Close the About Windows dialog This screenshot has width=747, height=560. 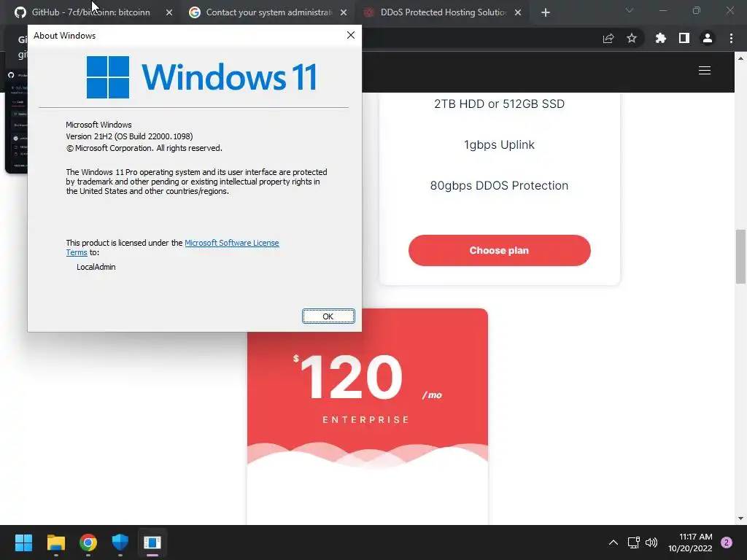351,35
